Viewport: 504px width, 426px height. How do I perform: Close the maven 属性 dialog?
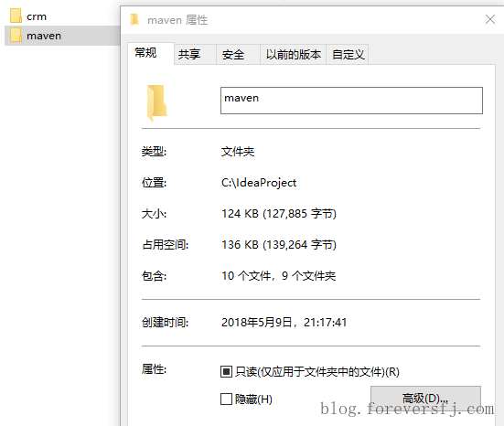(x=490, y=19)
